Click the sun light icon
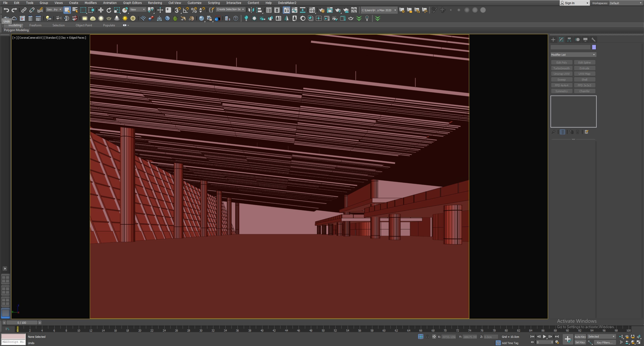The height and width of the screenshot is (346, 644). pos(125,18)
